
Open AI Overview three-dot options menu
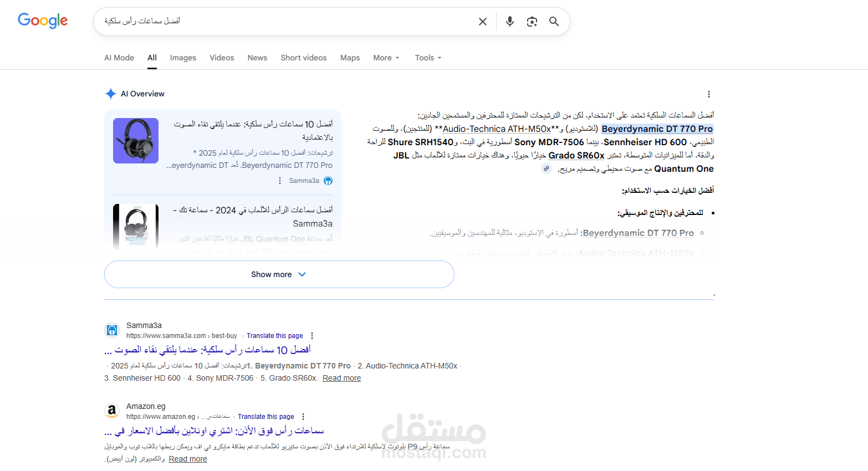coord(708,94)
